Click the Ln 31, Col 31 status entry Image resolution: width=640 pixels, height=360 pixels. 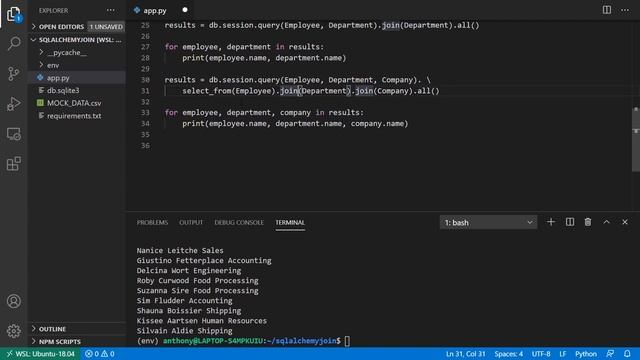[x=465, y=354]
